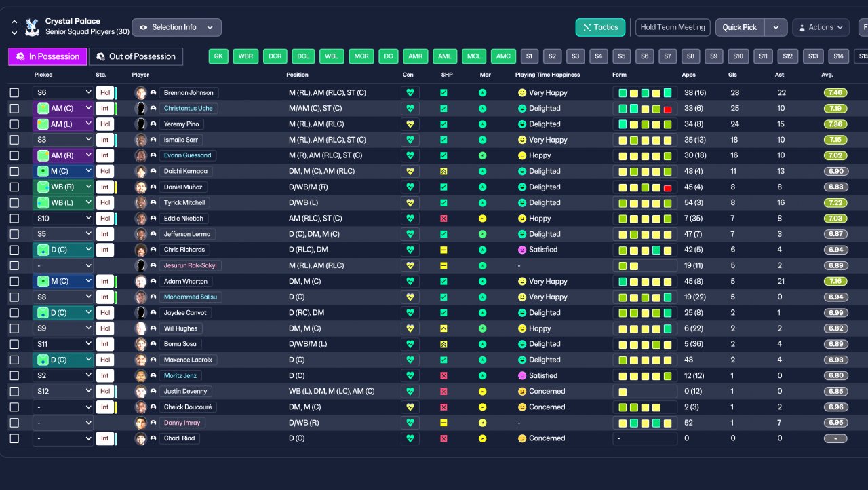The width and height of the screenshot is (868, 490).
Task: Click Brennan Johnson's form squares
Action: click(x=644, y=93)
